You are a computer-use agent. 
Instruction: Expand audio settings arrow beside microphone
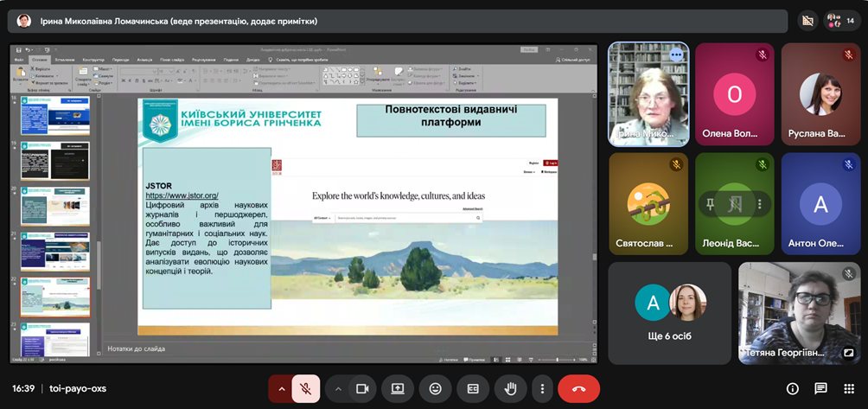[280, 389]
